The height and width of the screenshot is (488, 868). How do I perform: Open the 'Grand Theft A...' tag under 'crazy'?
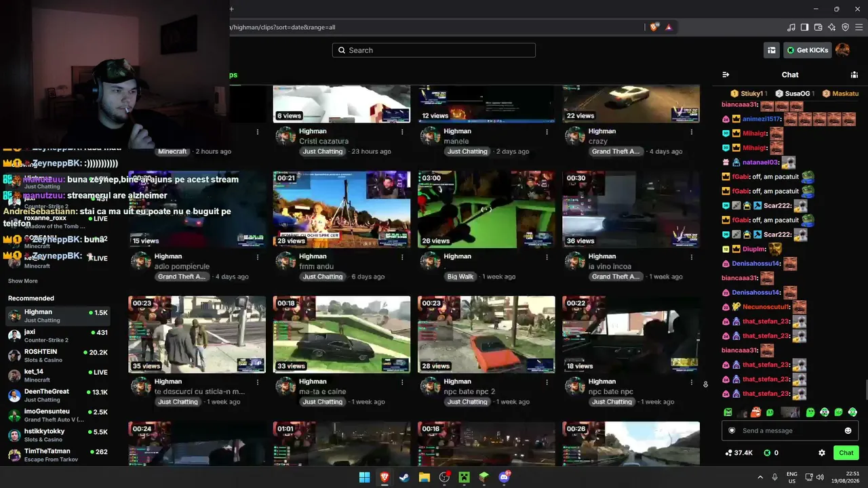[x=616, y=151]
